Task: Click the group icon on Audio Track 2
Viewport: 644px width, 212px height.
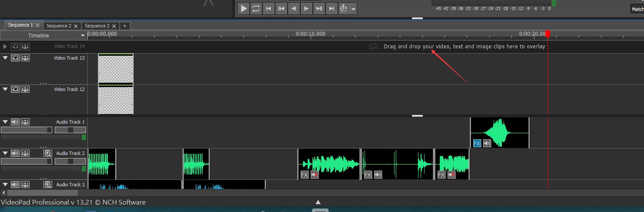Action: pyautogui.click(x=25, y=153)
